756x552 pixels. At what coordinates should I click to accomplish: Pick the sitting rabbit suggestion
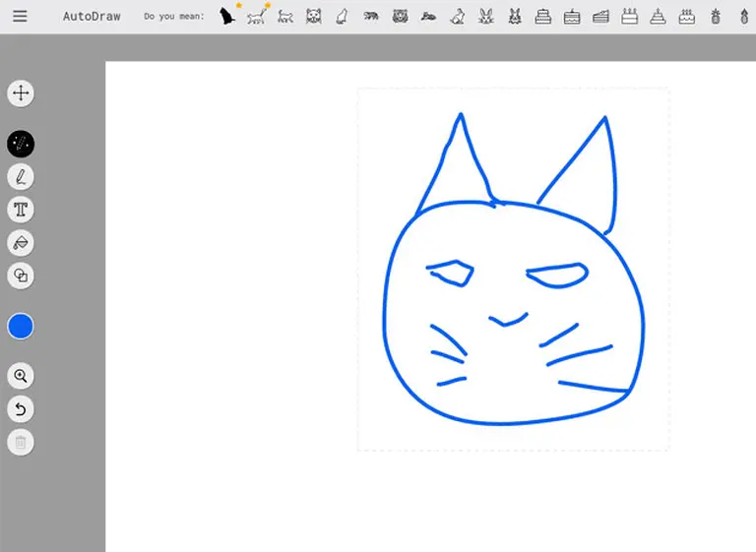click(457, 18)
